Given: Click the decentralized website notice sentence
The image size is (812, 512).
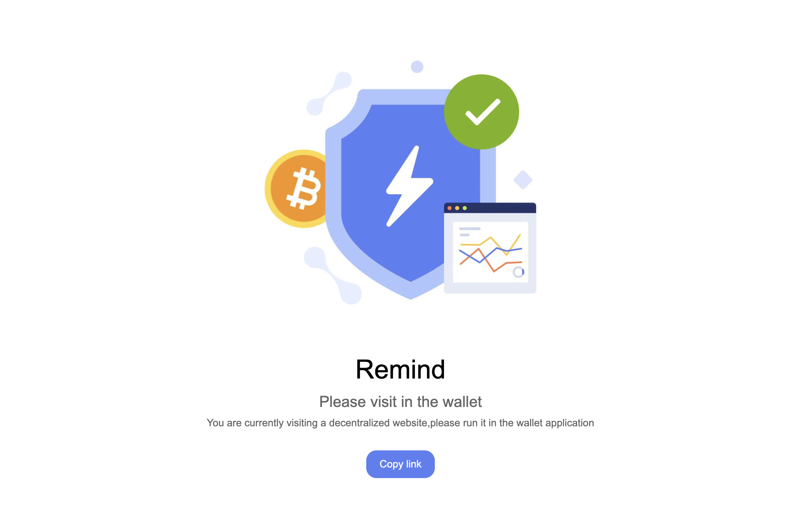Looking at the screenshot, I should coord(400,423).
